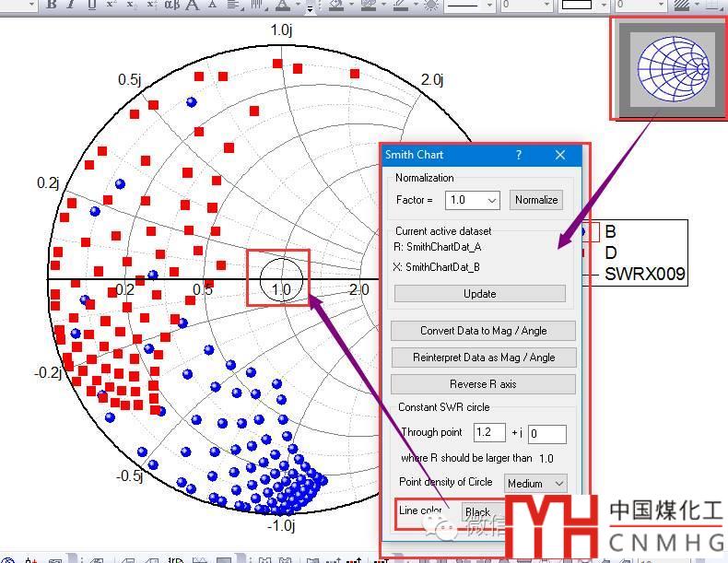The width and height of the screenshot is (728, 563).
Task: Pick the Black line color button
Action: [x=477, y=512]
